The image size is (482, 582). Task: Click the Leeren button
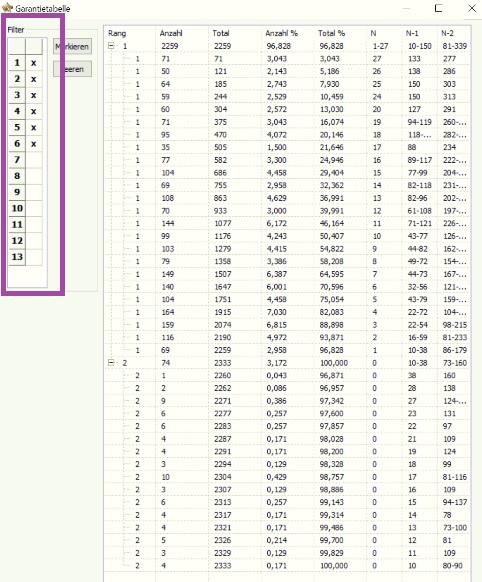pyautogui.click(x=72, y=69)
